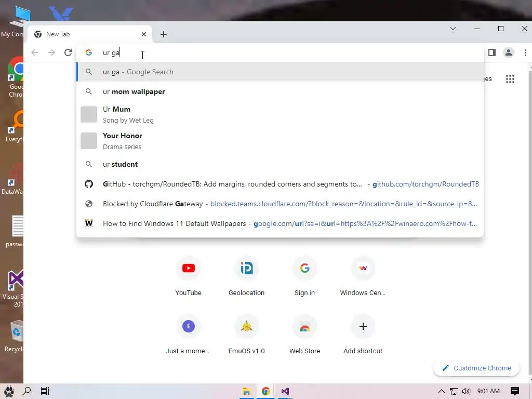Screen dimensions: 532x399
Task: Select 'ur mom wallpaper' suggestion
Action: (x=280, y=91)
